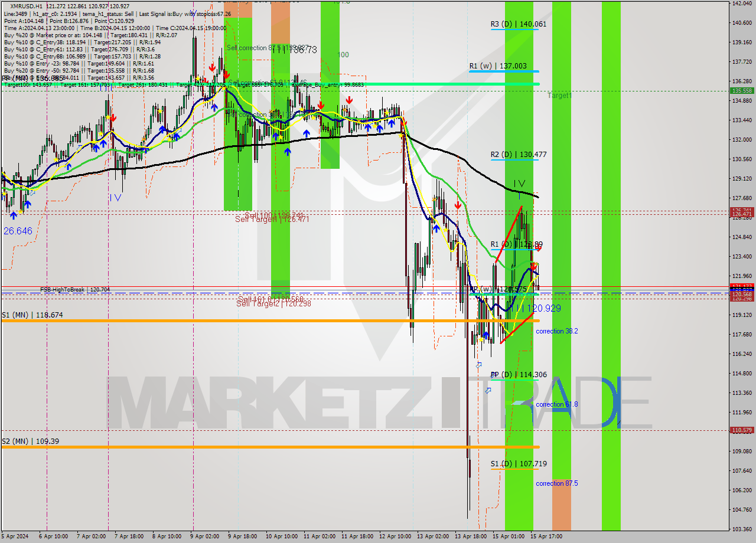Click the S2 (MN) 109.39 label

click(30, 441)
